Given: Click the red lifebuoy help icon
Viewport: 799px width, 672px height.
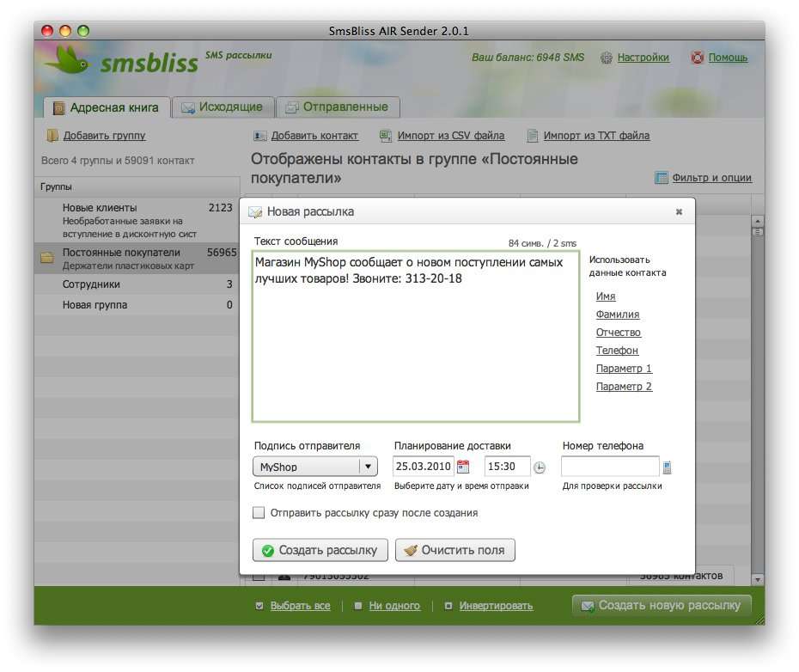Looking at the screenshot, I should (697, 58).
